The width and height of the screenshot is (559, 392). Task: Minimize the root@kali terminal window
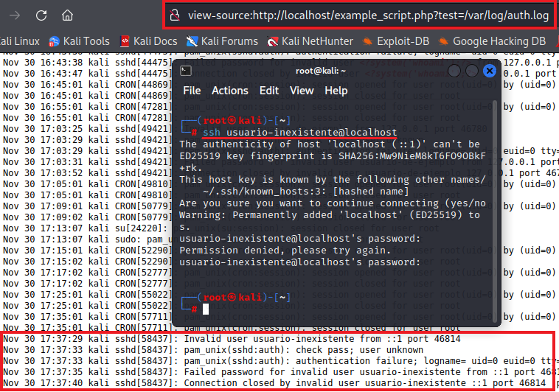point(454,71)
